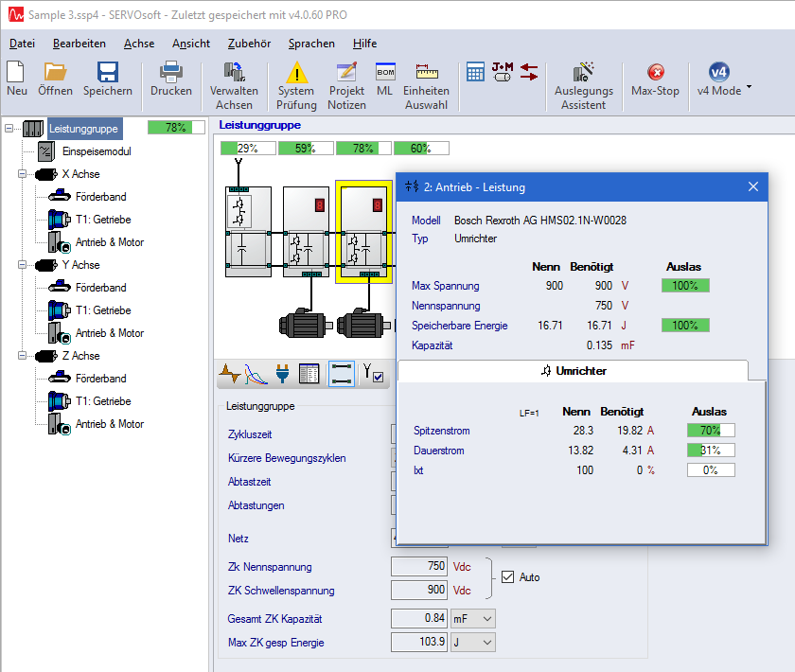Click the ZK Schwellenspannung value field
795x672 pixels.
pyautogui.click(x=418, y=591)
